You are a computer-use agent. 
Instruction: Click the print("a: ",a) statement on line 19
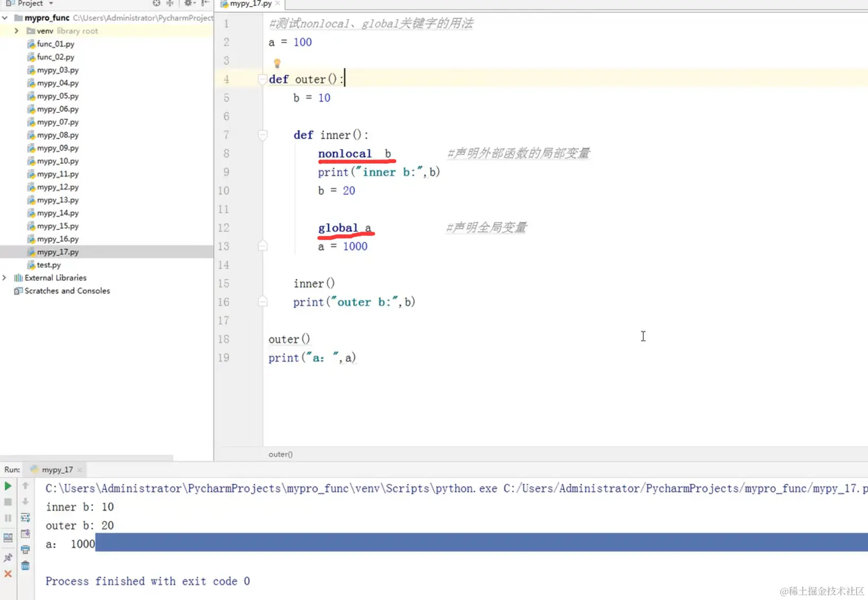(x=312, y=358)
